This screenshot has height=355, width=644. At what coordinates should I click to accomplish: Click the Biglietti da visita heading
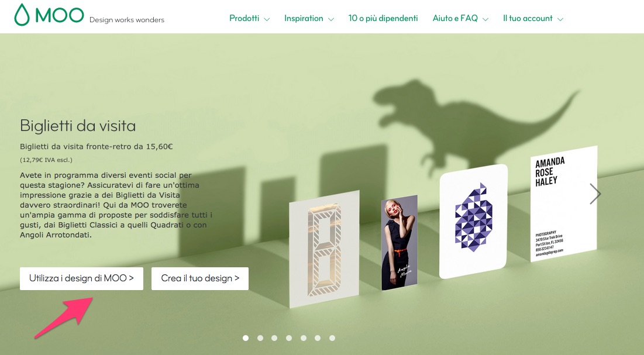coord(78,126)
